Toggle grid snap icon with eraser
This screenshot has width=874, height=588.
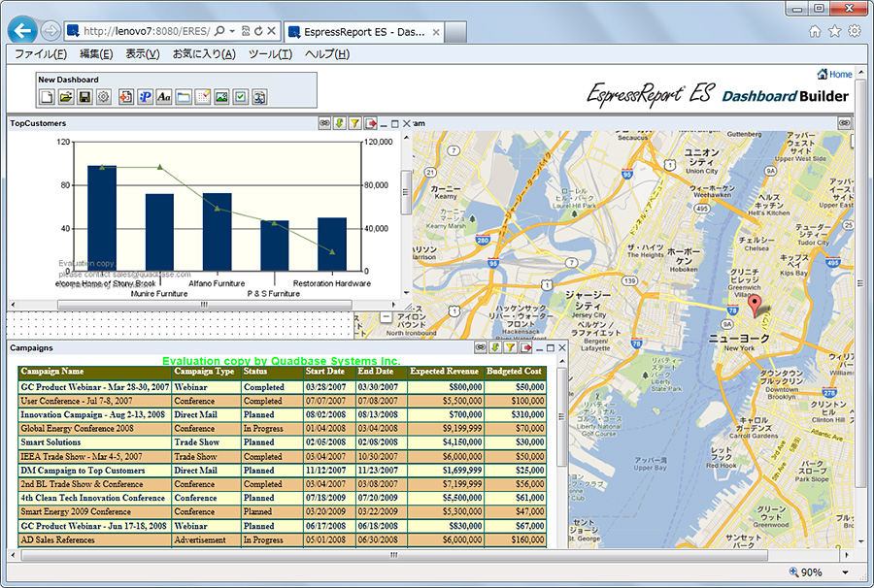pyautogui.click(x=202, y=97)
